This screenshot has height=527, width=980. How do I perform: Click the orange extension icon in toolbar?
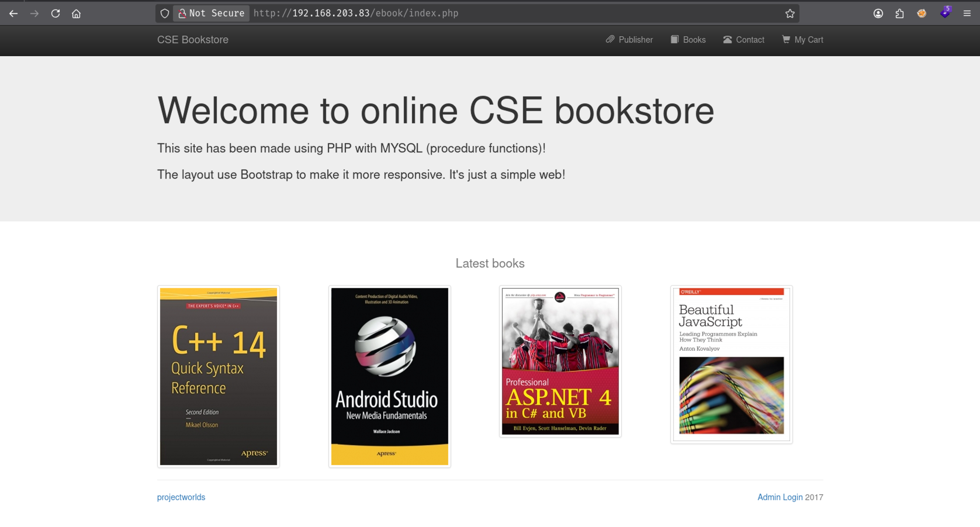click(x=921, y=14)
